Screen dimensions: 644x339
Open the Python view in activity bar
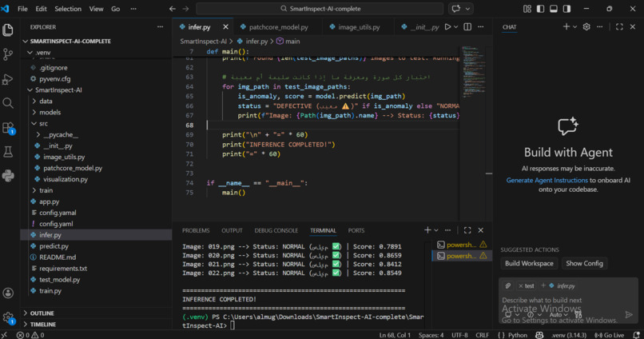8,176
